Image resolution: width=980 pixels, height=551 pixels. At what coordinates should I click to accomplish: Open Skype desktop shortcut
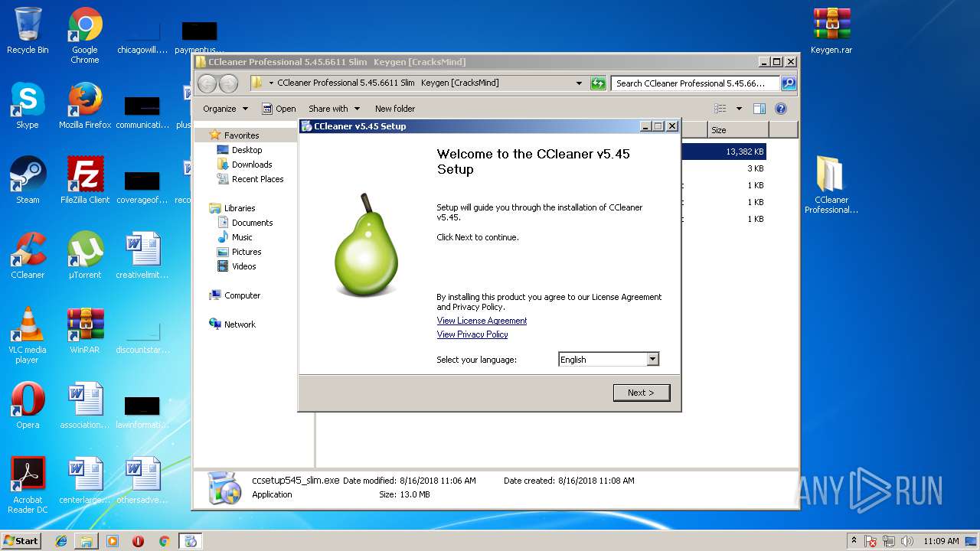[x=28, y=106]
